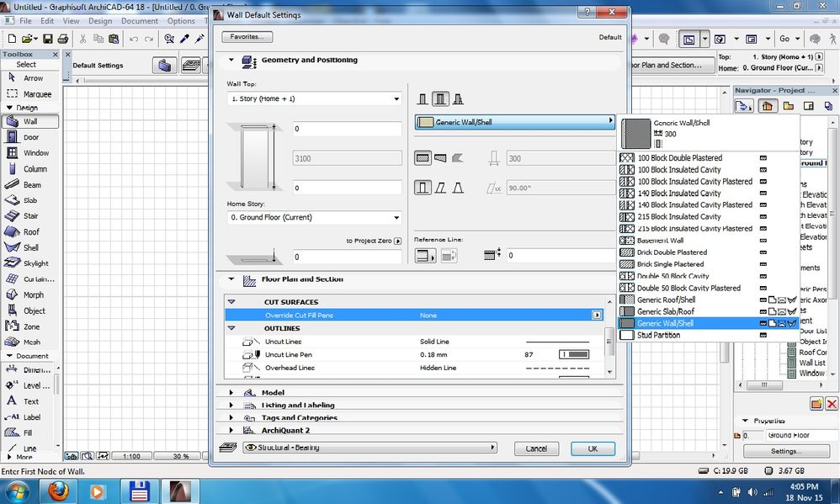Image resolution: width=840 pixels, height=504 pixels.
Task: Open the Wall Top story dropdown
Action: pos(315,98)
